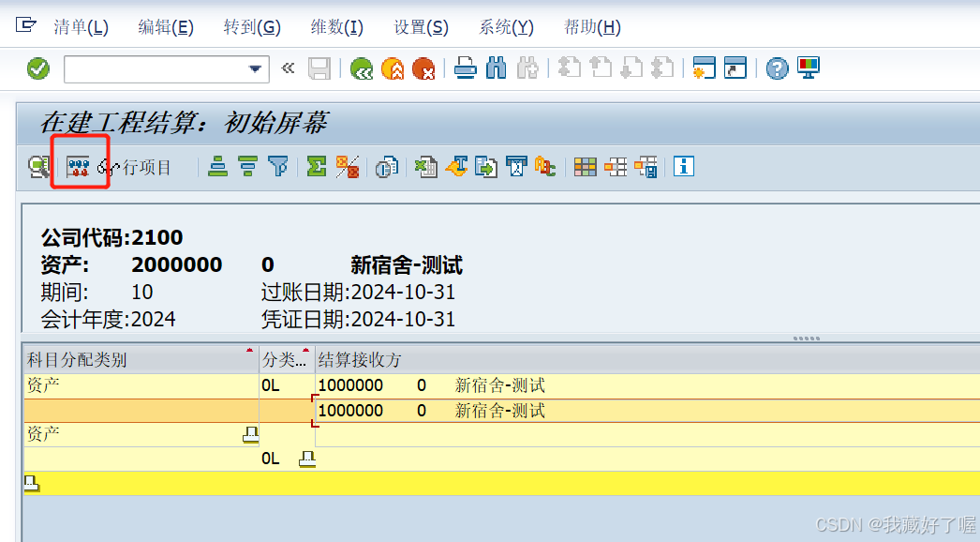Click the Generate Shortcut icon
This screenshot has width=980, height=542.
735,68
